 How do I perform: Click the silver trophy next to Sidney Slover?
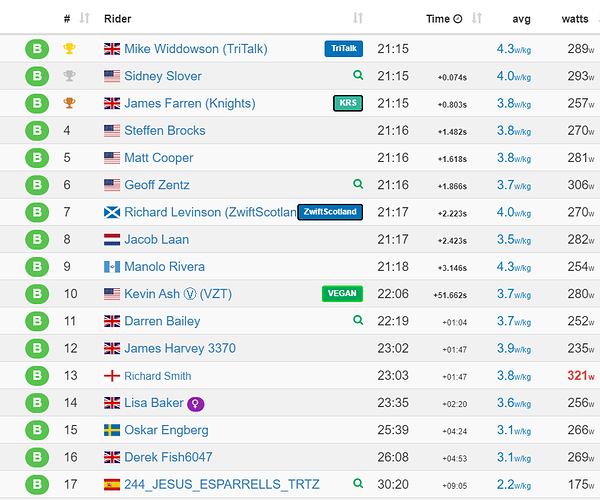click(x=69, y=75)
